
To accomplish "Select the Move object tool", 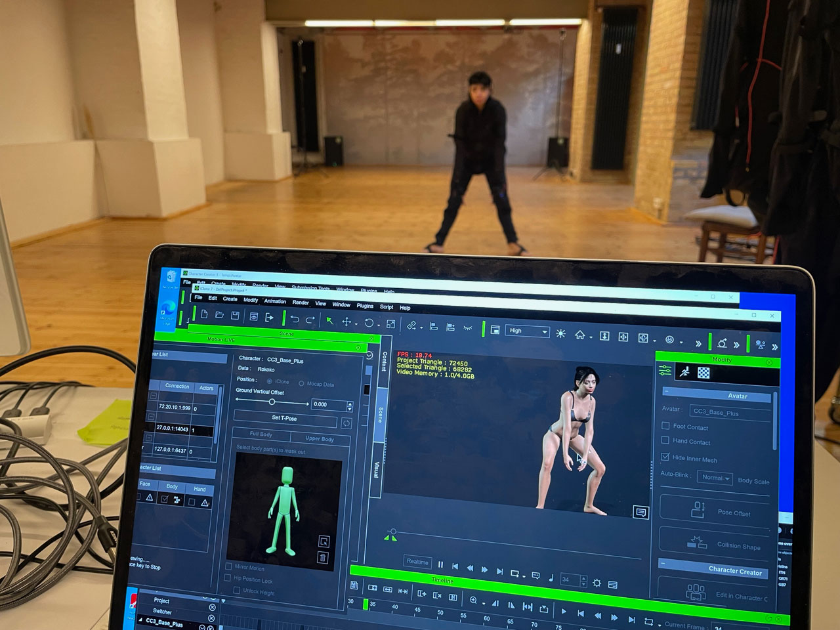I will [346, 322].
